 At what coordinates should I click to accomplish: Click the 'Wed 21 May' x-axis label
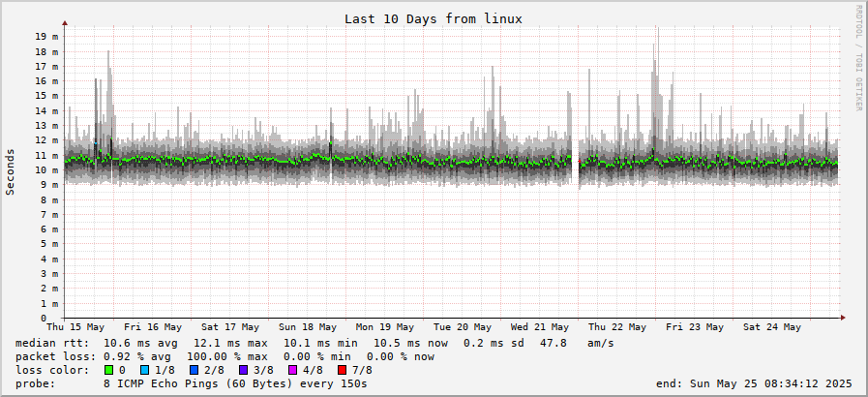[540, 327]
